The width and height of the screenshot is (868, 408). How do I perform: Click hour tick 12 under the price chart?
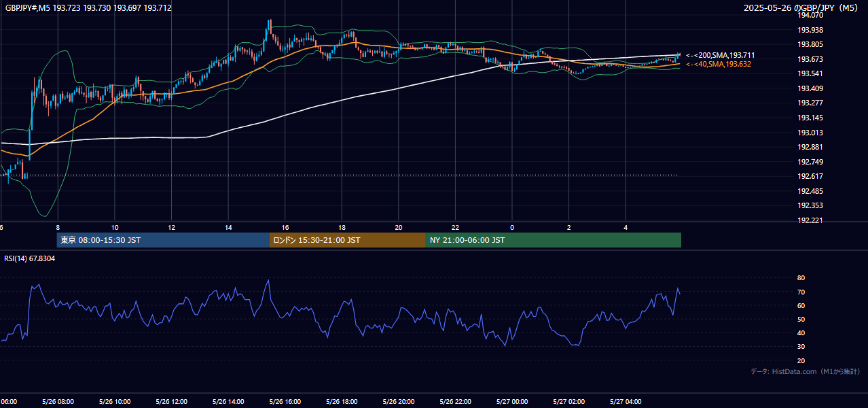click(172, 228)
